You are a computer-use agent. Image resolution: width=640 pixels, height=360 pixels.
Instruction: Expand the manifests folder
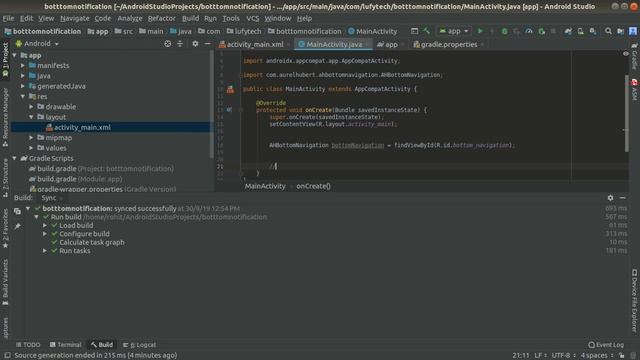(23, 65)
